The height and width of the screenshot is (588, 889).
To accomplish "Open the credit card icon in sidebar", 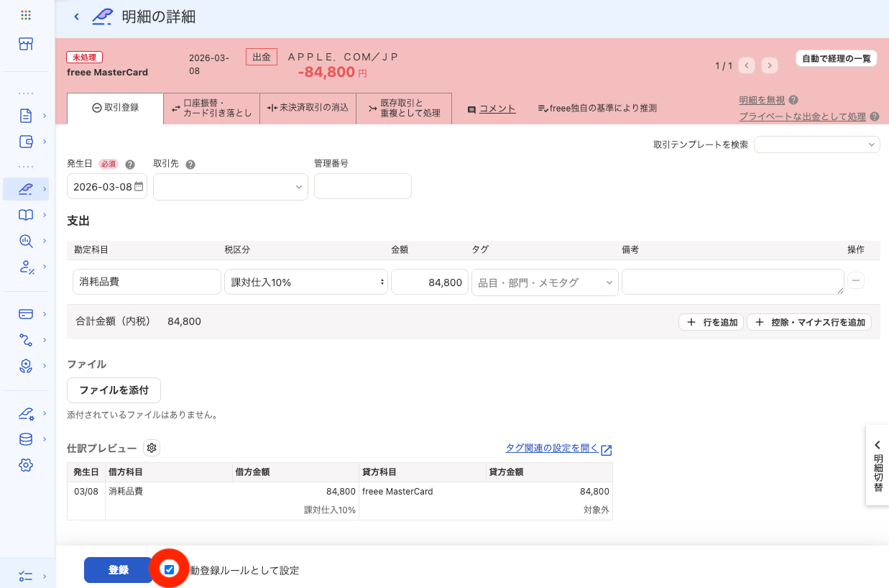I will pyautogui.click(x=26, y=314).
